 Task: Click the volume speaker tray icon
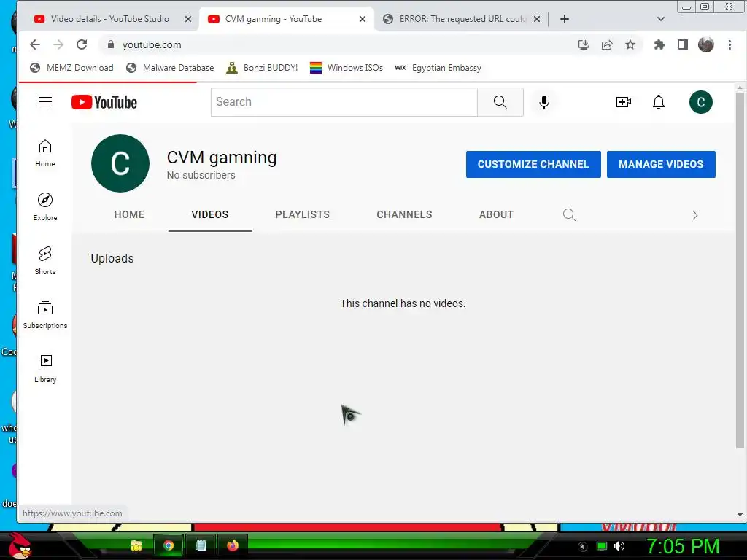pyautogui.click(x=619, y=546)
